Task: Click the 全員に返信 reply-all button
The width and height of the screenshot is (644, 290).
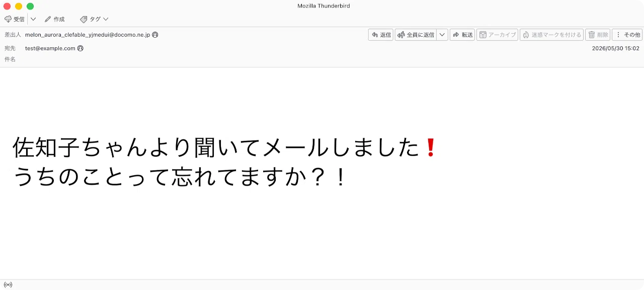Action: point(416,35)
